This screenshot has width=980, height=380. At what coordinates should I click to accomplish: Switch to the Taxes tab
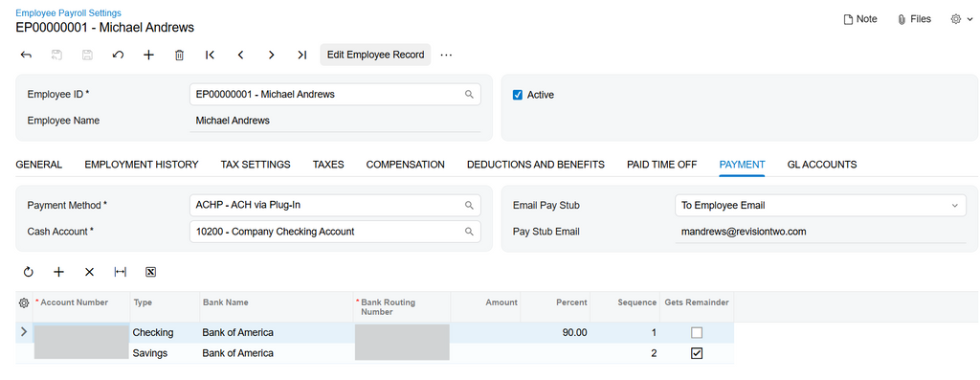328,165
